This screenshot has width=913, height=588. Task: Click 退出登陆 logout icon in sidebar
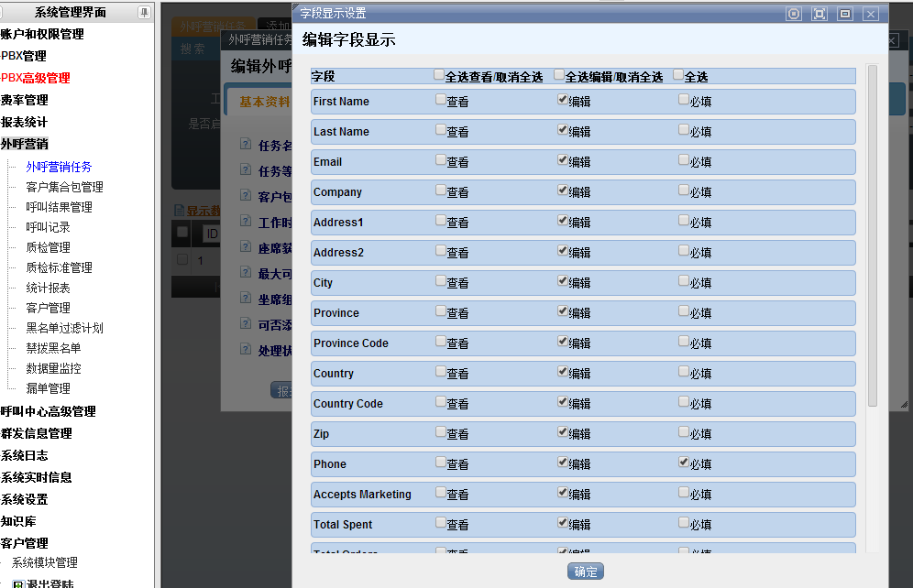[x=18, y=583]
